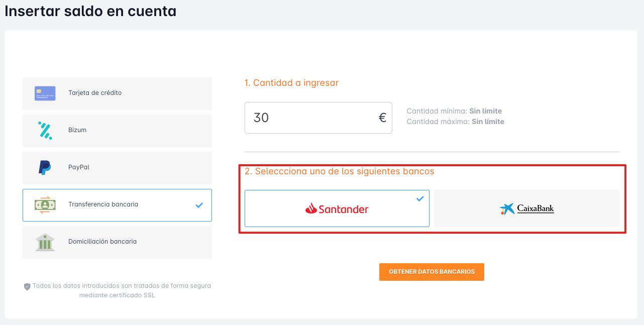Click the Obtener Datos Bancarios button
The width and height of the screenshot is (644, 325).
[x=432, y=272]
